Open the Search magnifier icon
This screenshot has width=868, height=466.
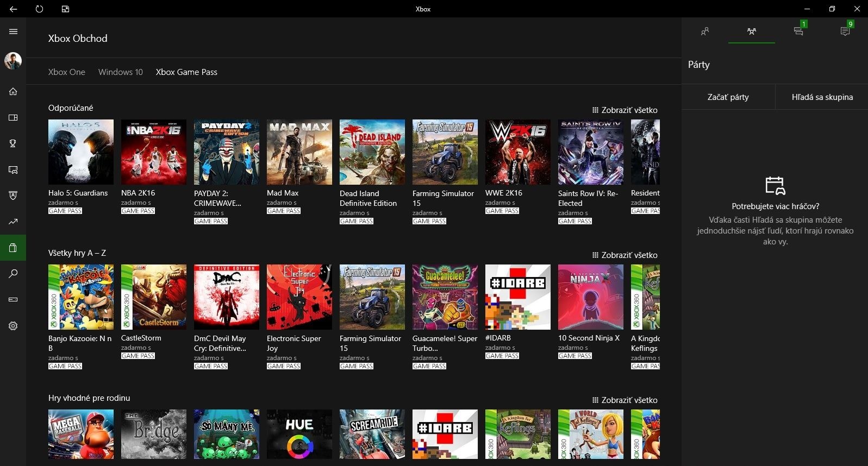coord(13,274)
